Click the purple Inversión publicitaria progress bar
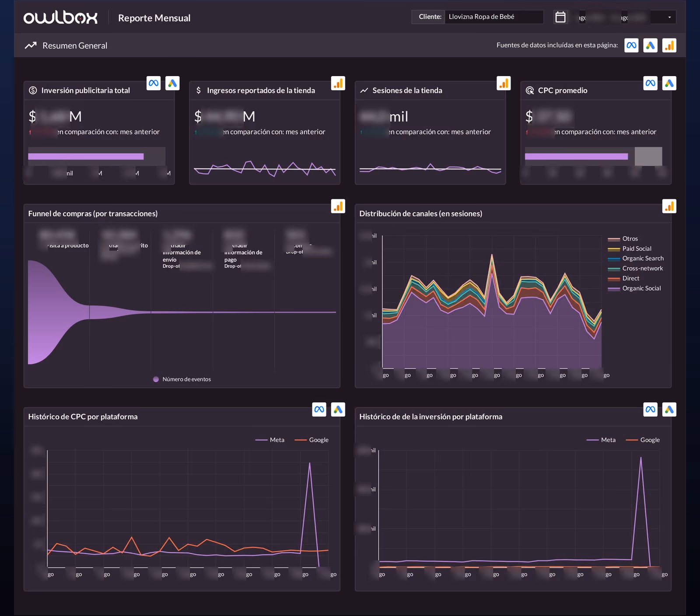Viewport: 700px width, 616px height. point(86,157)
